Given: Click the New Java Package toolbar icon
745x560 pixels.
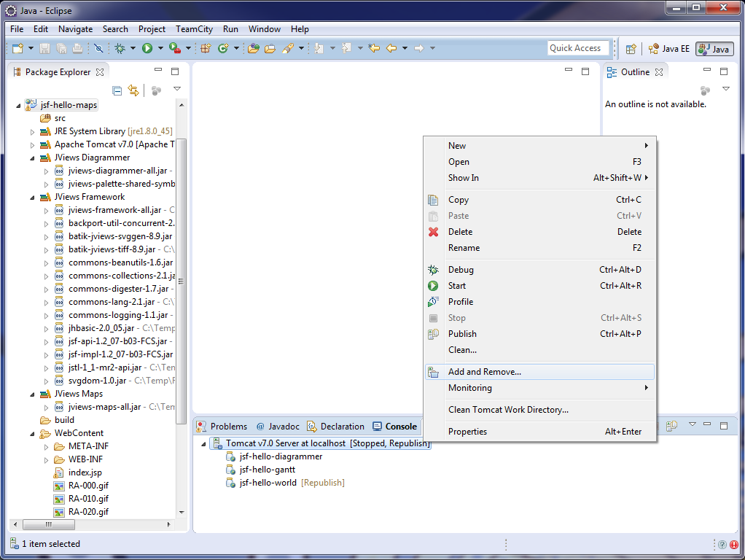Looking at the screenshot, I should click(206, 48).
